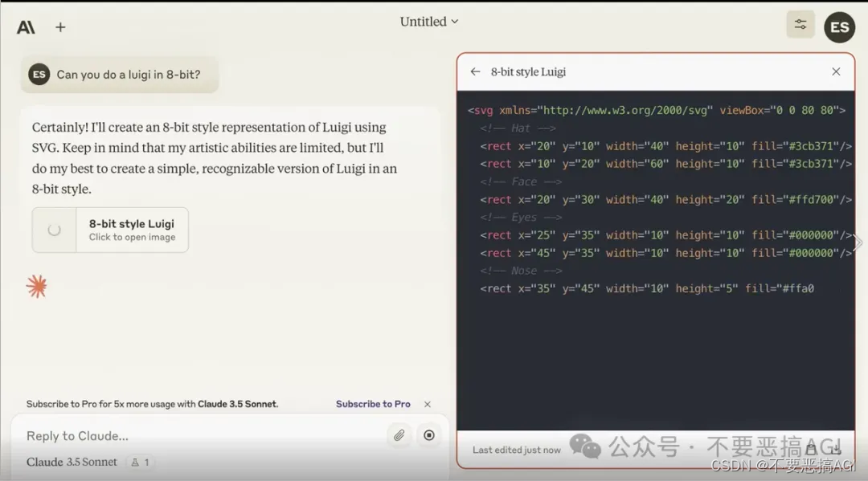Viewport: 868px width, 481px height.
Task: Click the capture screenshot circle icon
Action: [429, 436]
